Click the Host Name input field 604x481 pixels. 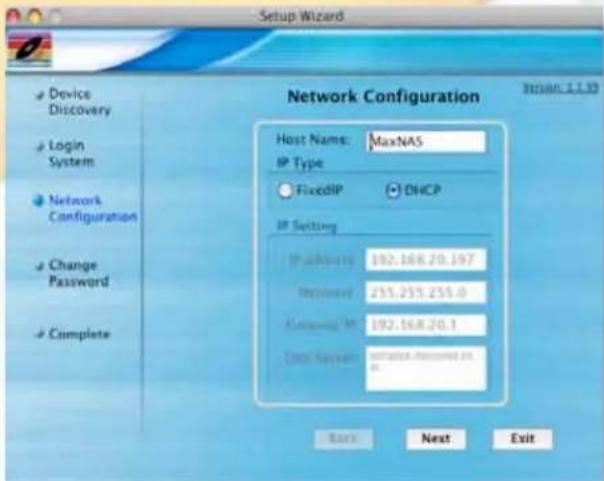[426, 141]
